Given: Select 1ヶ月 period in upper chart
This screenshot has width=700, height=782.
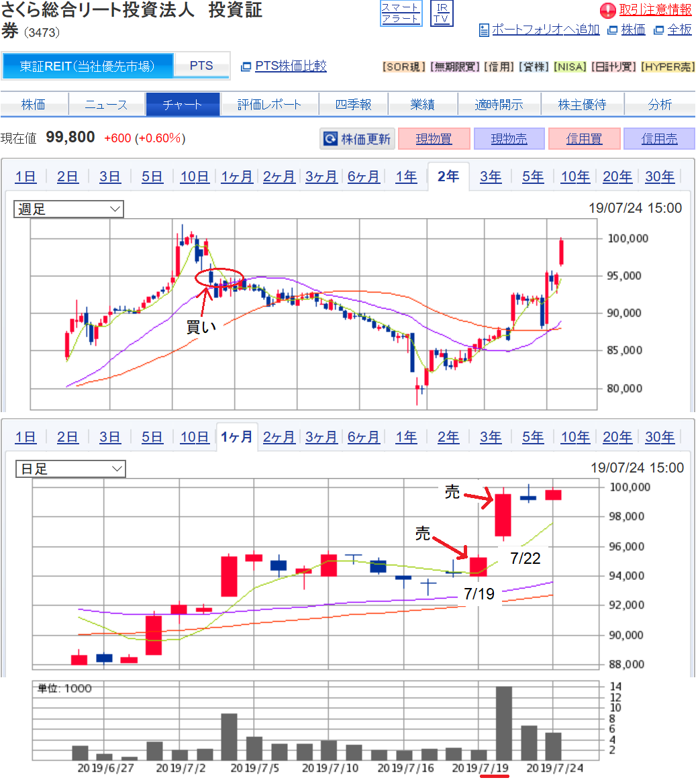Looking at the screenshot, I should pos(236,177).
